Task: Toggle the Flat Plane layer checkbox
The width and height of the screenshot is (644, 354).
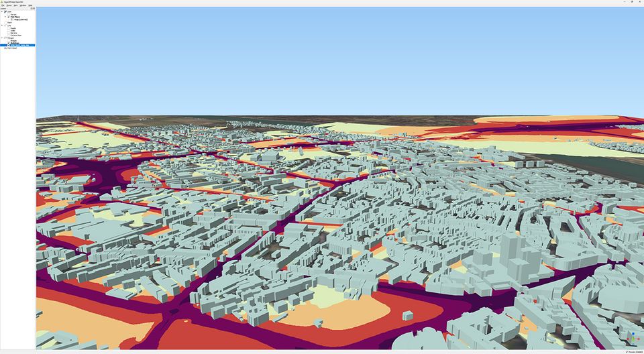Action: tap(9, 17)
